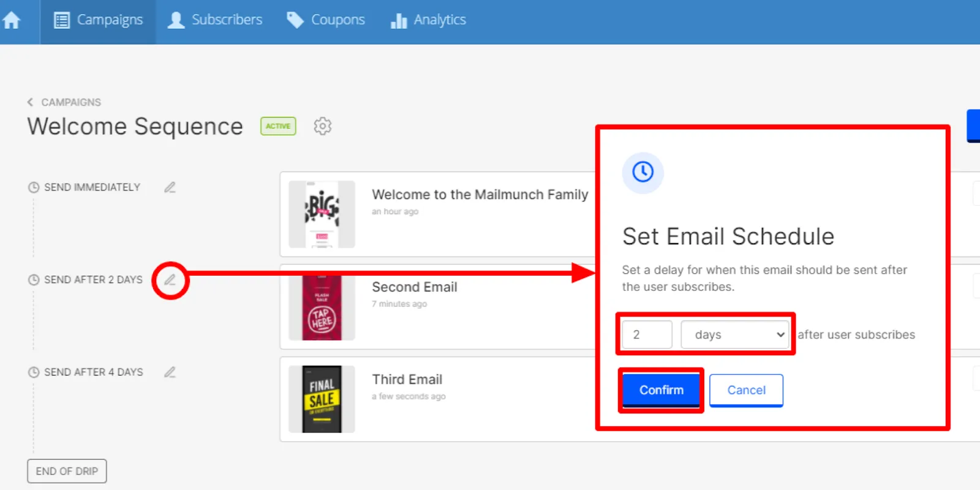Click the ACTIVE status badge
The height and width of the screenshot is (490, 980).
point(278,126)
